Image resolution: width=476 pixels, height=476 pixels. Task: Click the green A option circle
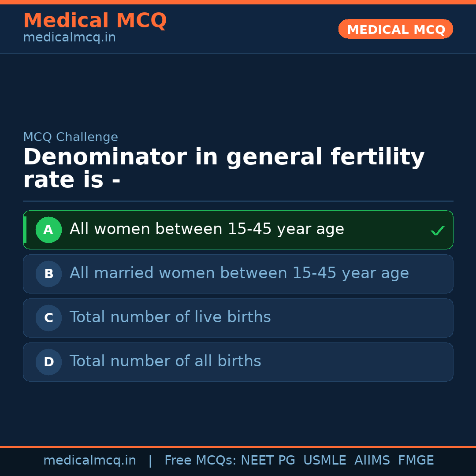(x=48, y=230)
